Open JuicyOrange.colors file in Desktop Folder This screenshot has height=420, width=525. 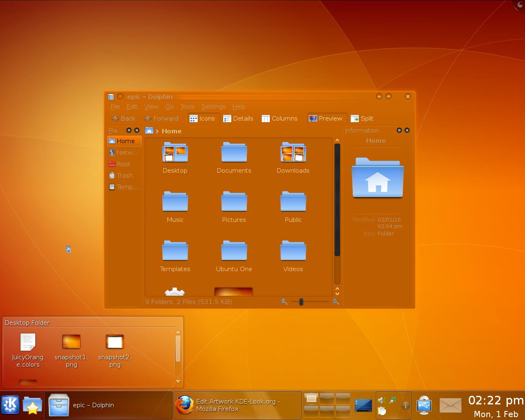tap(28, 350)
